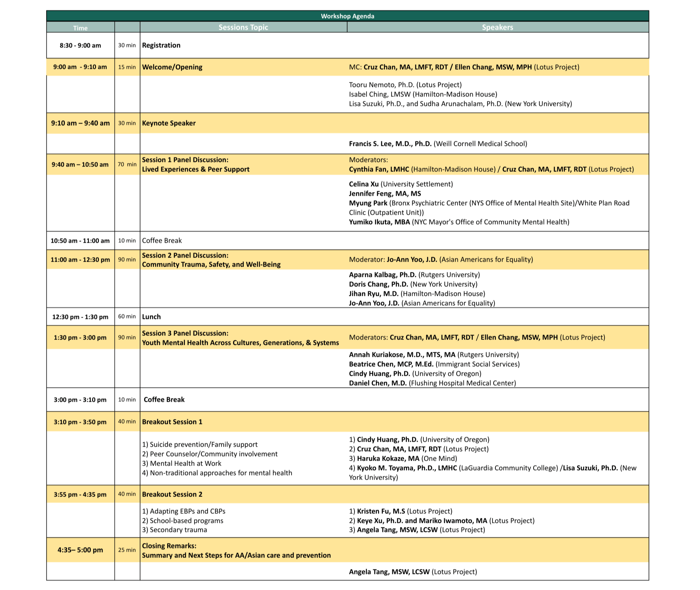The image size is (700, 590).
Task: Click 'Session 2 Panel Discussion:' heading
Action: pos(185,255)
